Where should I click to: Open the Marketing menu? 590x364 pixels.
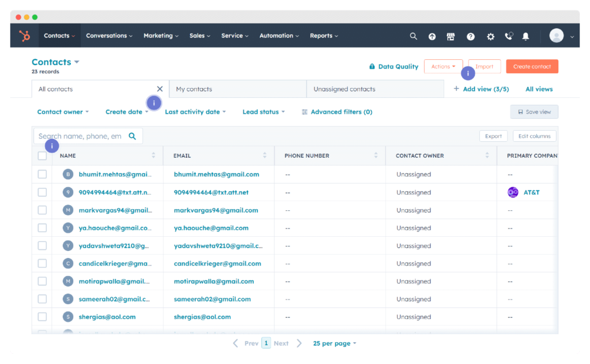click(x=161, y=36)
